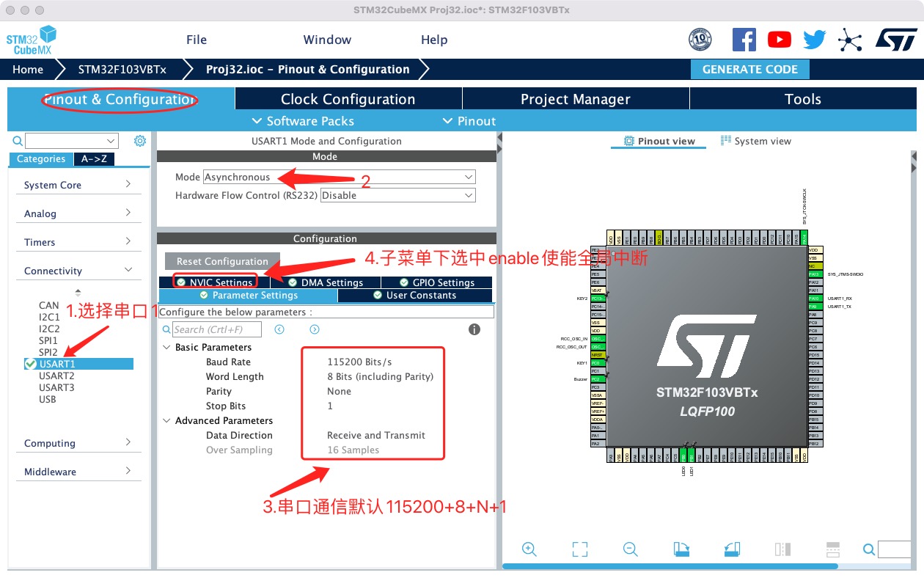Screen dimensions: 924x578
Task: Open the USART1 Mode dropdown
Action: (340, 177)
